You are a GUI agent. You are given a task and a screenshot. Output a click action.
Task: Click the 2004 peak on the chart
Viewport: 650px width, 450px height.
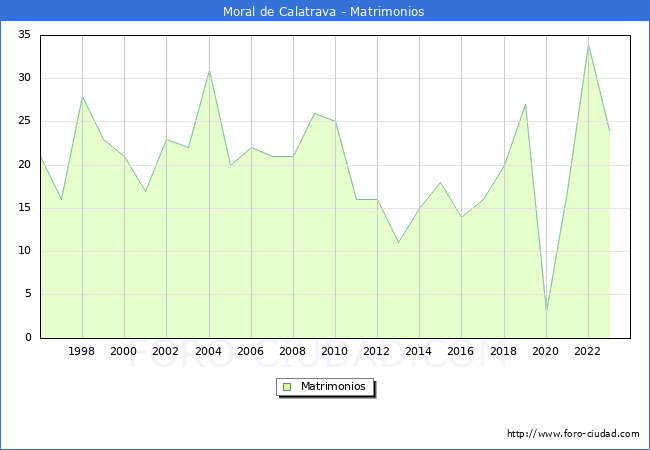tap(210, 71)
